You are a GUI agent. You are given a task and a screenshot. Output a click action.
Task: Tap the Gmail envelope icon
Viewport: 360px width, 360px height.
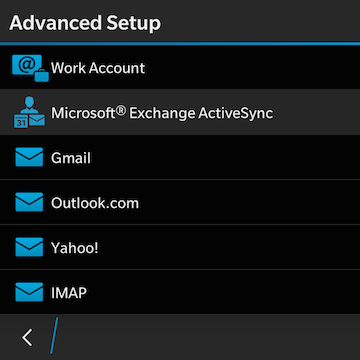[29, 157]
